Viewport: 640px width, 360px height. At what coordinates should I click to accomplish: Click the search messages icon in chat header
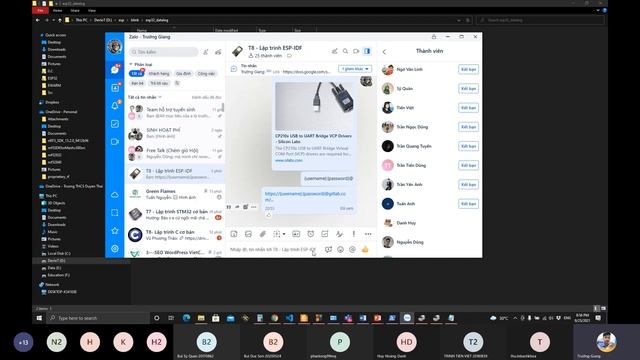[345, 51]
